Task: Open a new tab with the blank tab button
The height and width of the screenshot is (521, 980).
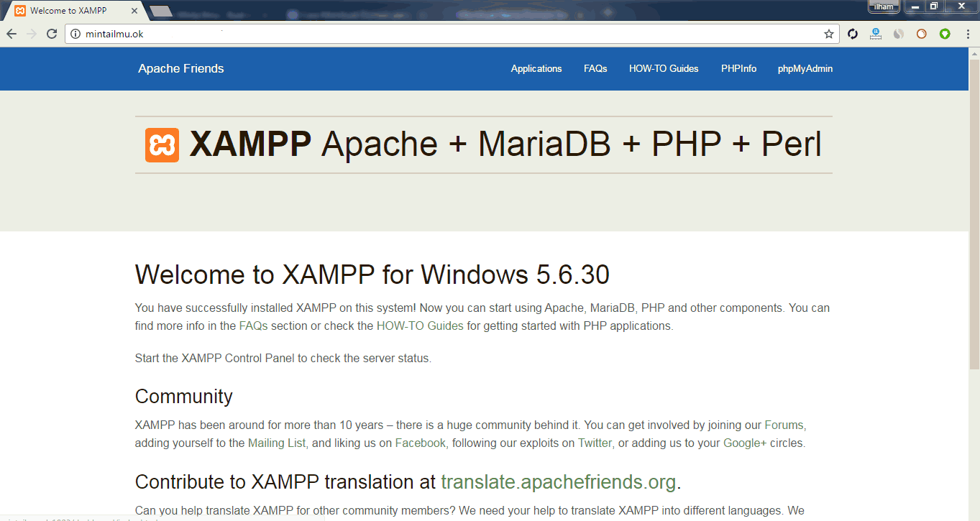Action: click(x=161, y=11)
